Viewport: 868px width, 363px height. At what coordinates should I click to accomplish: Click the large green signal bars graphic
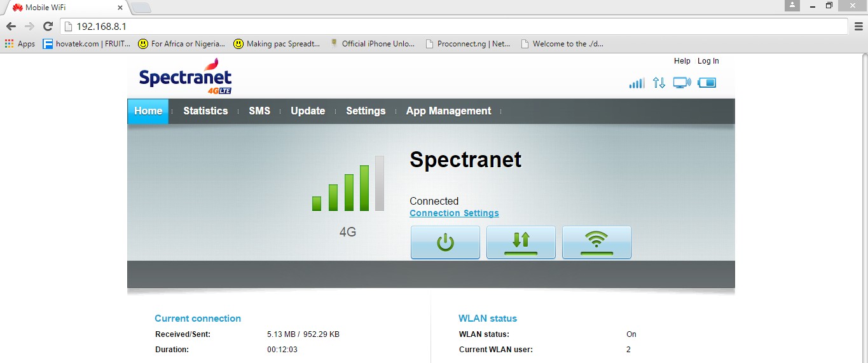point(348,184)
